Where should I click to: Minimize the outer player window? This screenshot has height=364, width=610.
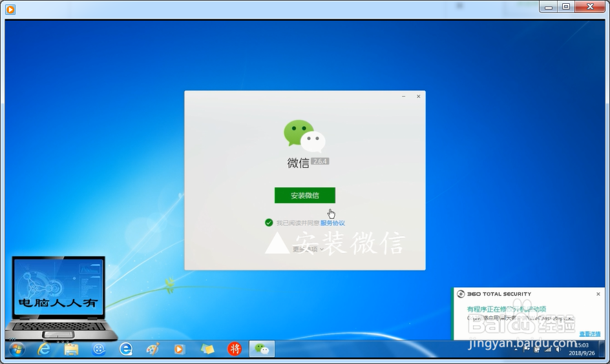549,6
